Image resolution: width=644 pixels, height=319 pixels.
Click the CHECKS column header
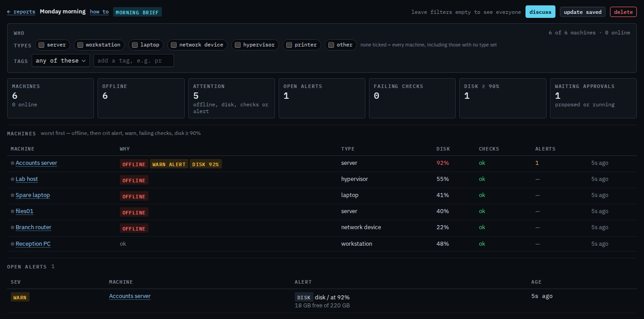click(489, 149)
